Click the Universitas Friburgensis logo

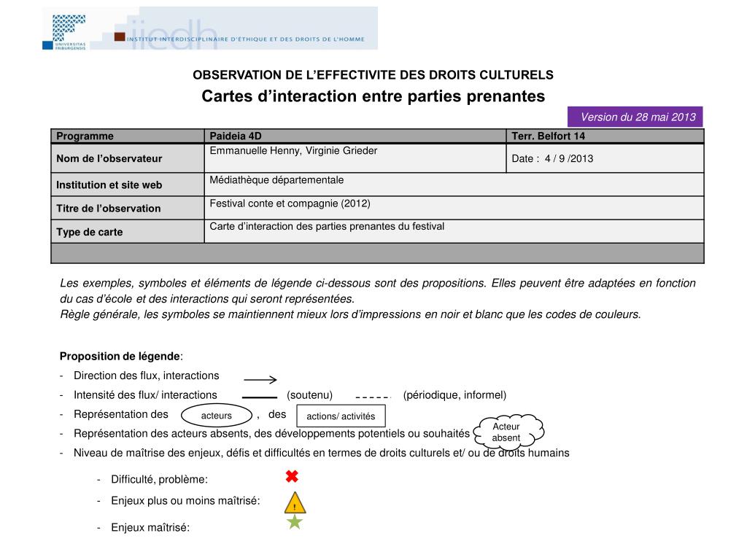[x=64, y=29]
